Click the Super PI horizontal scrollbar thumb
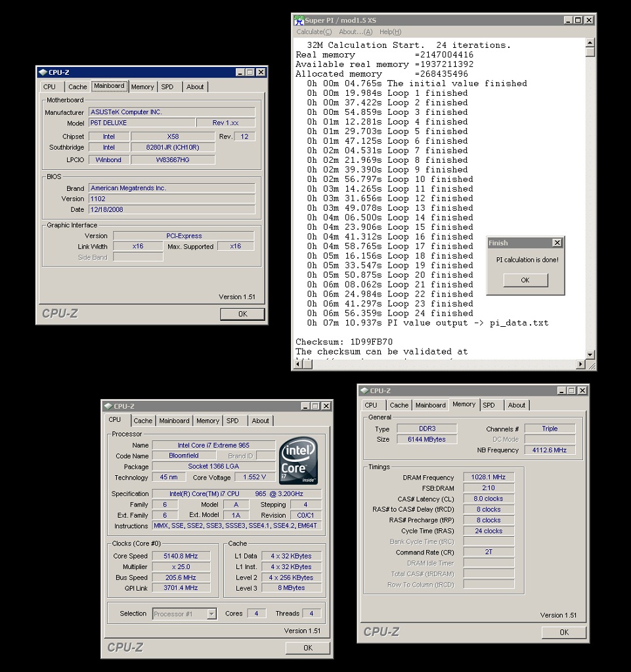Screen dimensions: 631x672 point(307,364)
